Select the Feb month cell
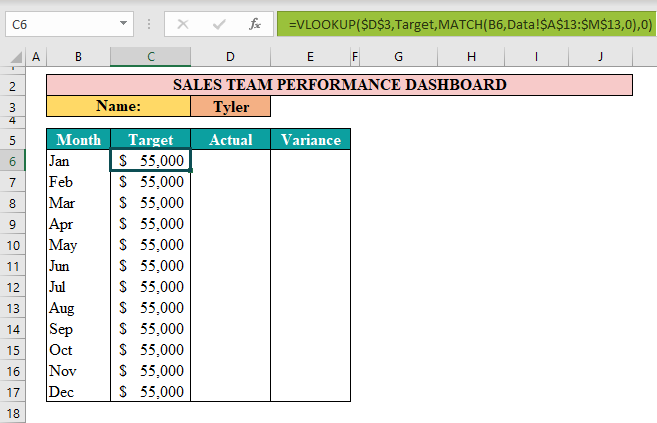 coord(78,182)
